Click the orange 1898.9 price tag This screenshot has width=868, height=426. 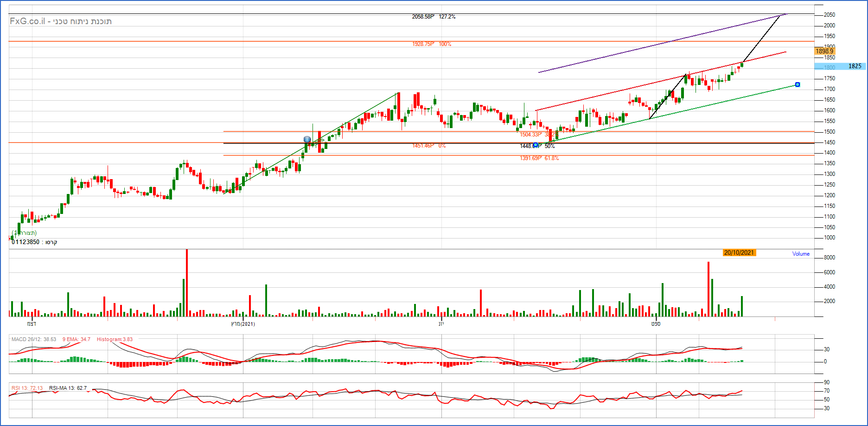tap(824, 51)
